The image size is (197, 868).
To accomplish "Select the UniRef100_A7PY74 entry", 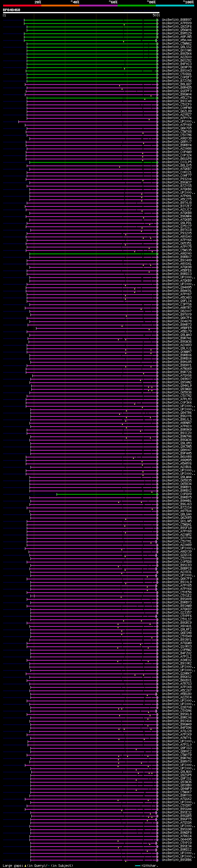I will tap(177, 118).
